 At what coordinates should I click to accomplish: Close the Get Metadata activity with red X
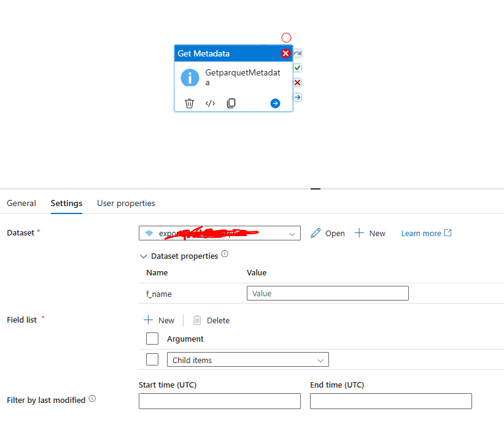(285, 53)
